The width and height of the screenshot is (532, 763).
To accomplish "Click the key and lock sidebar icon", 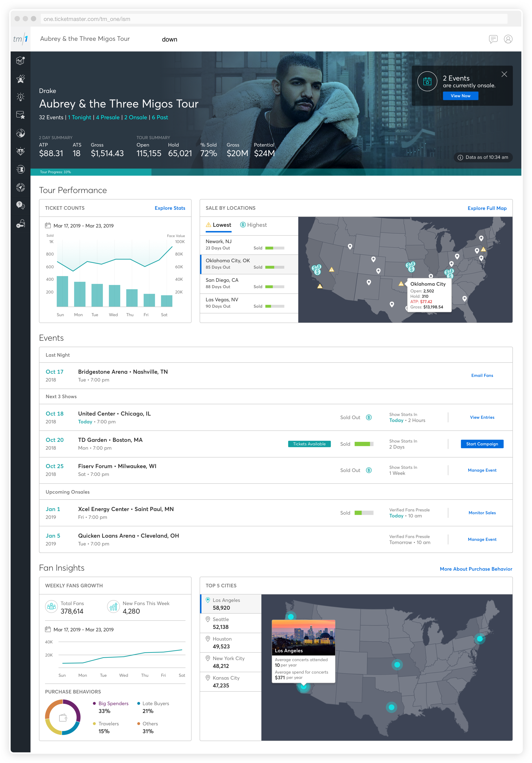I will coord(21,224).
